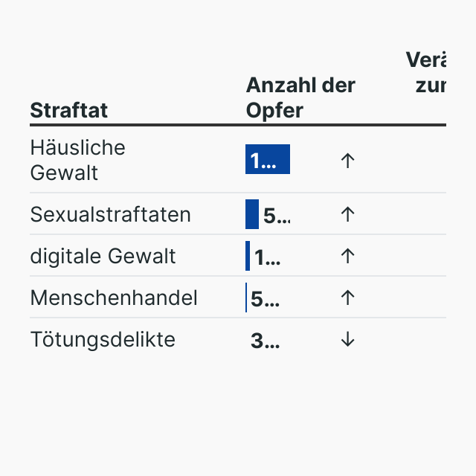The height and width of the screenshot is (476, 476).
Task: Click the Tötungsdelikte row label
Action: (103, 340)
